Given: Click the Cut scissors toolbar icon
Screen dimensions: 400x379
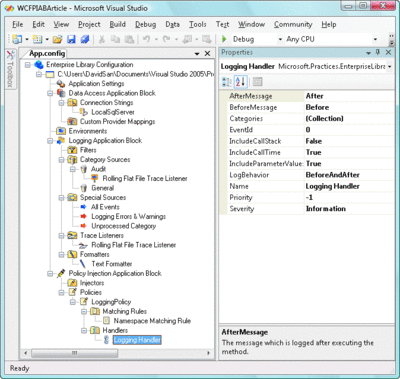Looking at the screenshot, I should pyautogui.click(x=102, y=39).
